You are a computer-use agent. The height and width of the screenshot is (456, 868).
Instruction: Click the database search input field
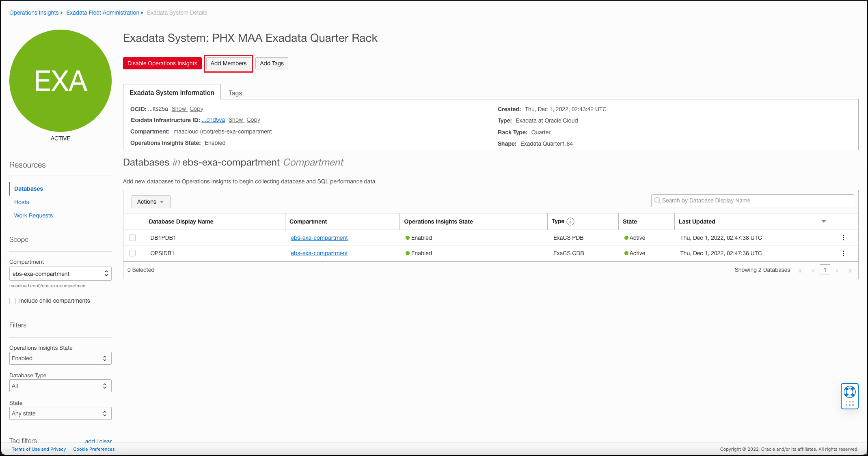coord(751,200)
